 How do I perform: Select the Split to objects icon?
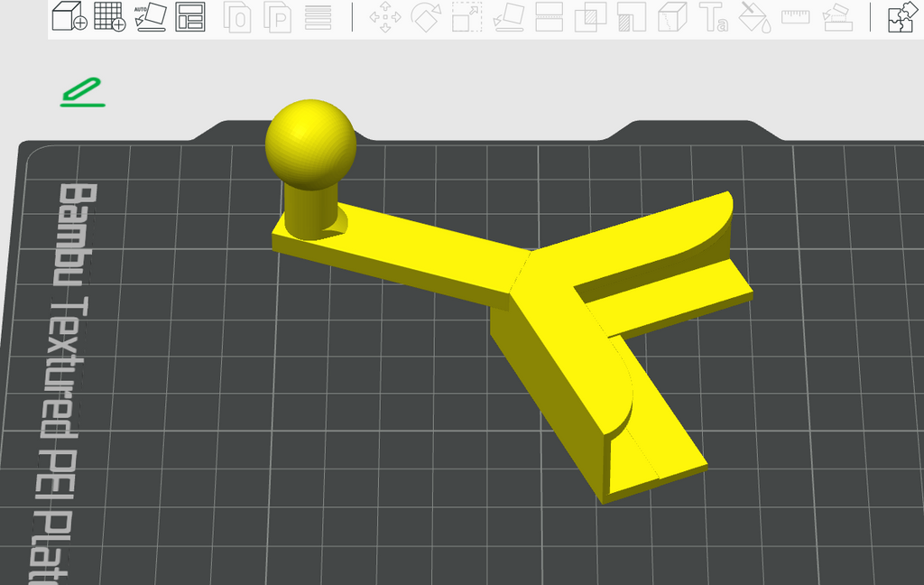click(x=237, y=17)
